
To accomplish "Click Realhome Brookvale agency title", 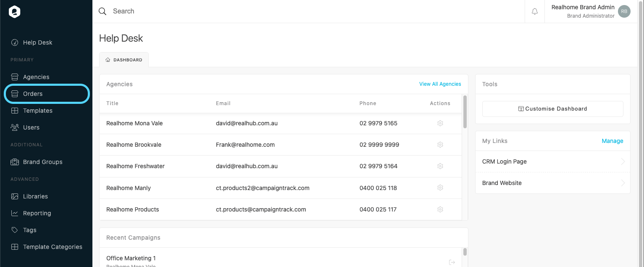I will tap(134, 145).
